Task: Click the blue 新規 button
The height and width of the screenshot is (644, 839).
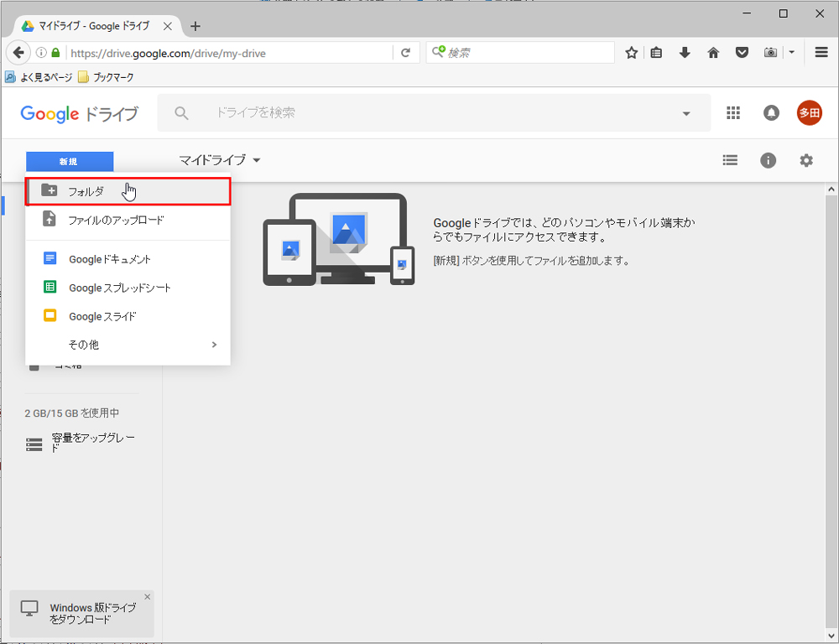Action: [x=70, y=162]
